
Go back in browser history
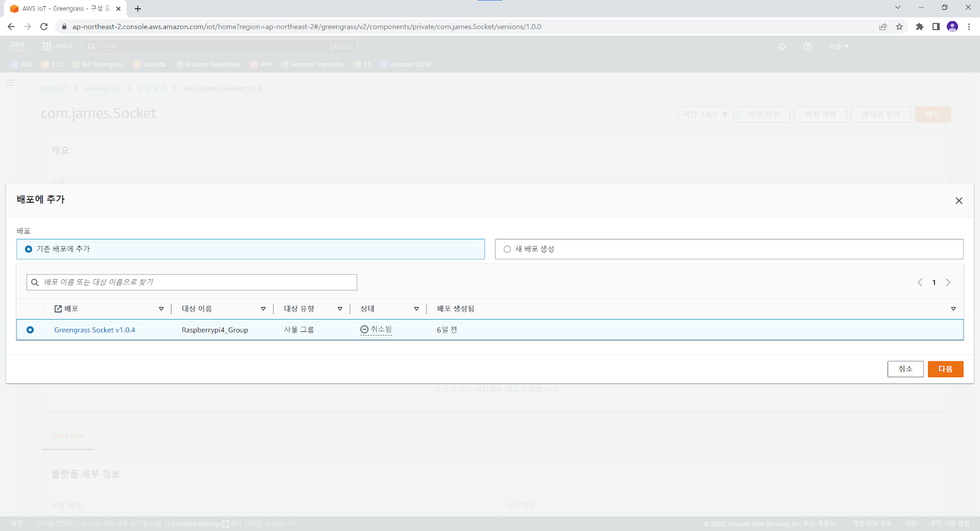[x=11, y=26]
